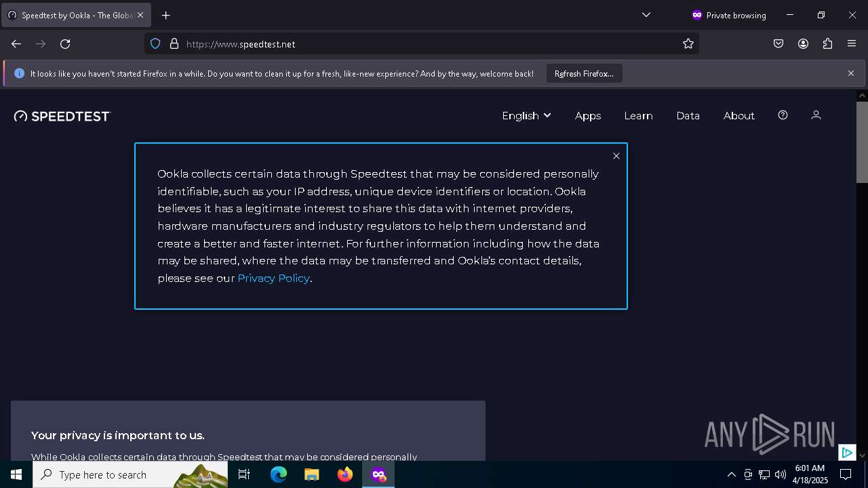Show hidden system tray icons
The image size is (868, 488).
click(731, 474)
